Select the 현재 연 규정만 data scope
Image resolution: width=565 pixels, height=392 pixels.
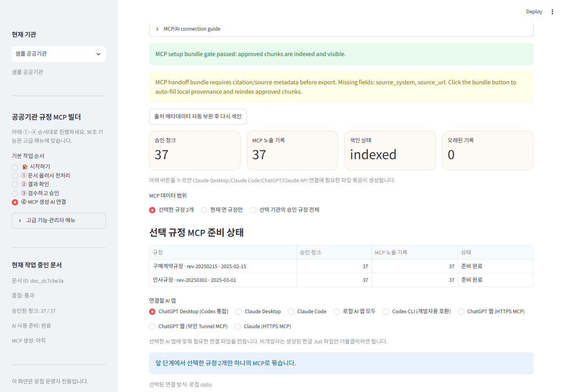222,210
